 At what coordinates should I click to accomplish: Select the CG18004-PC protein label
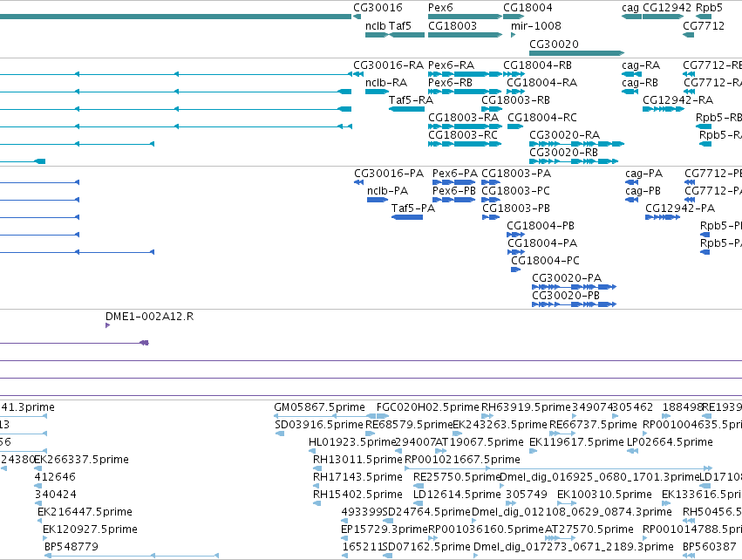coord(545,260)
